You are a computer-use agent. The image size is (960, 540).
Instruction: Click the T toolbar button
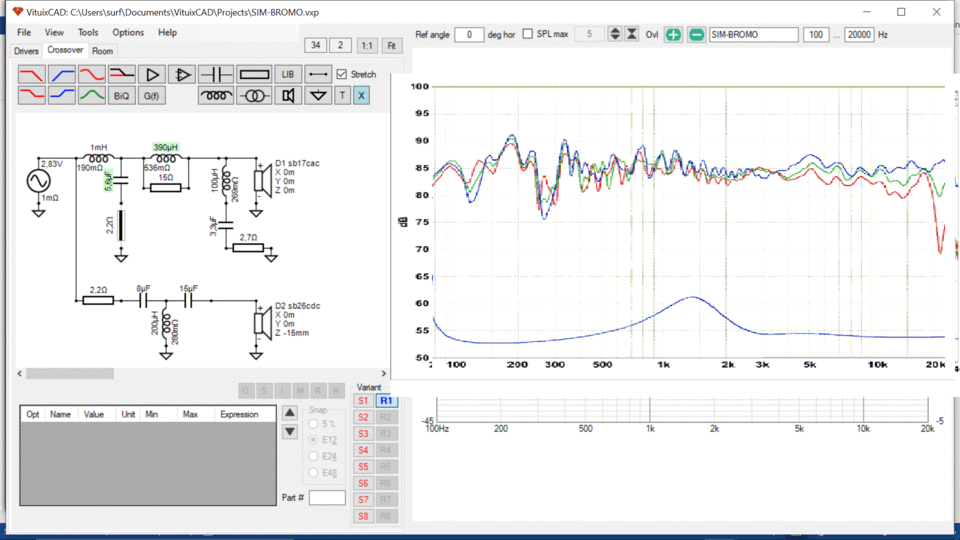click(342, 96)
